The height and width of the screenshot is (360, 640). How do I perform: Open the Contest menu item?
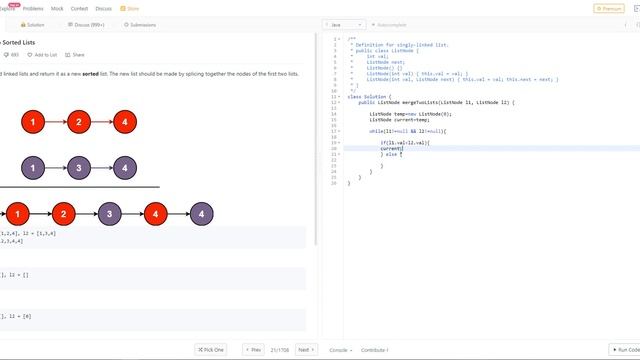tap(79, 9)
